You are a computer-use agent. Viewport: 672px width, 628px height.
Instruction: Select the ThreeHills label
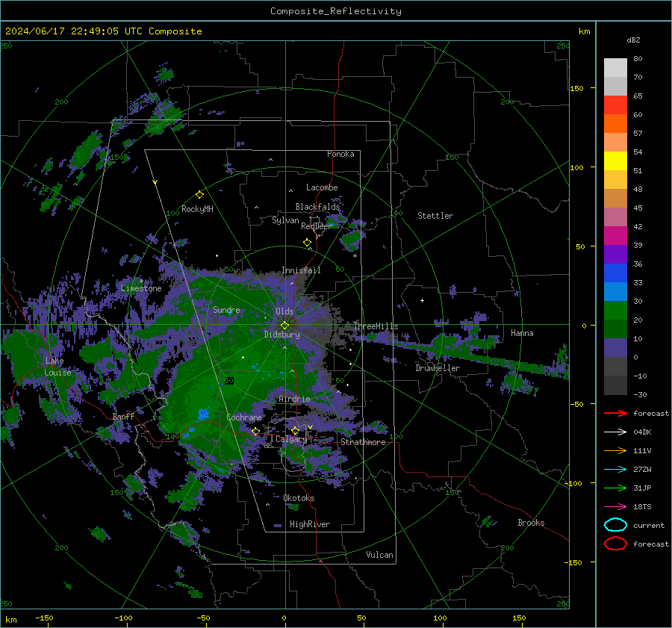pos(376,326)
